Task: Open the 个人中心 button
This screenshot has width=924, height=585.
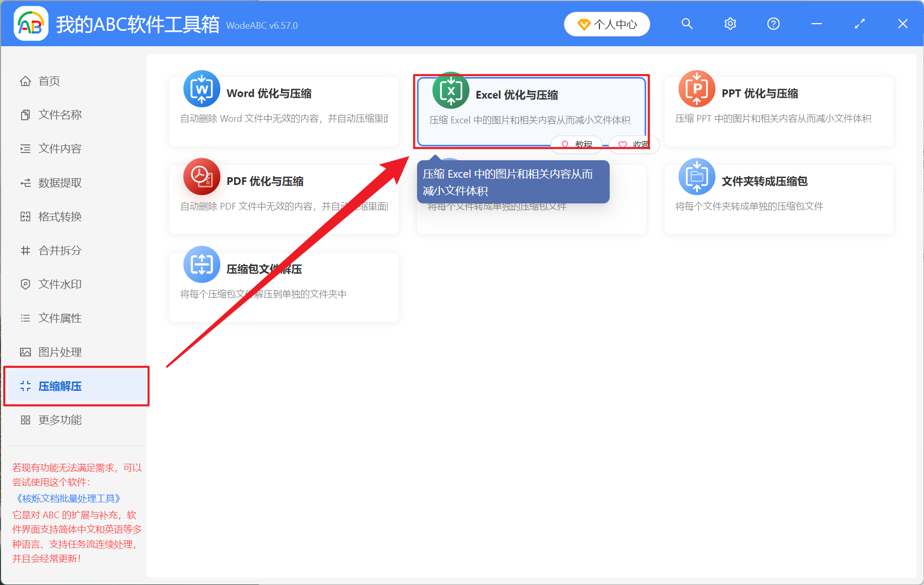Action: pyautogui.click(x=607, y=24)
